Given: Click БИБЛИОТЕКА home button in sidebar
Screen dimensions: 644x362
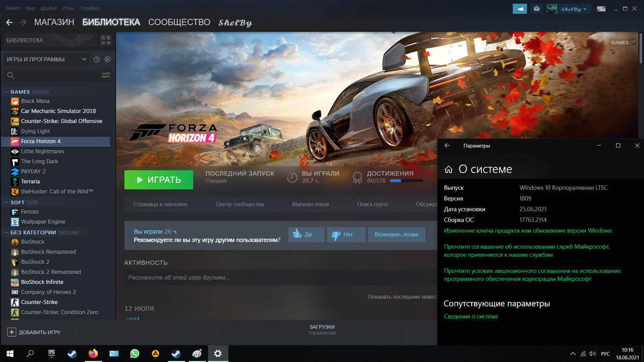Looking at the screenshot, I should point(50,40).
